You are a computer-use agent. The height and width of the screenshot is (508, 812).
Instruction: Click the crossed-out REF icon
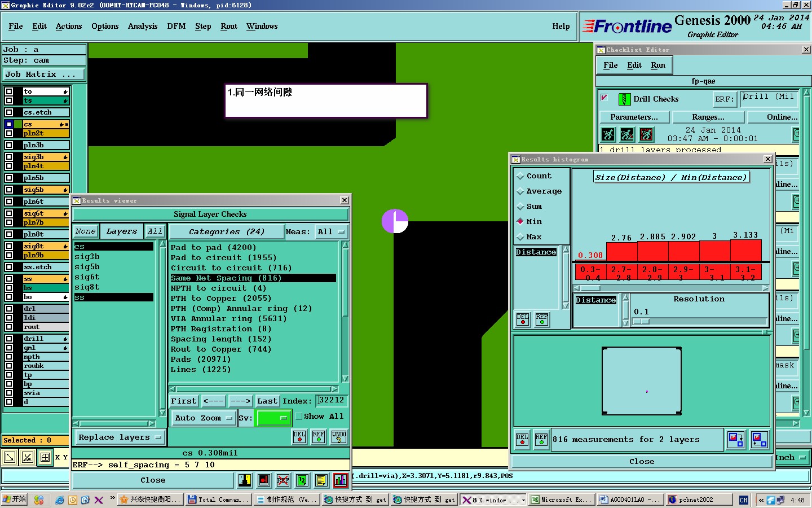click(x=283, y=480)
